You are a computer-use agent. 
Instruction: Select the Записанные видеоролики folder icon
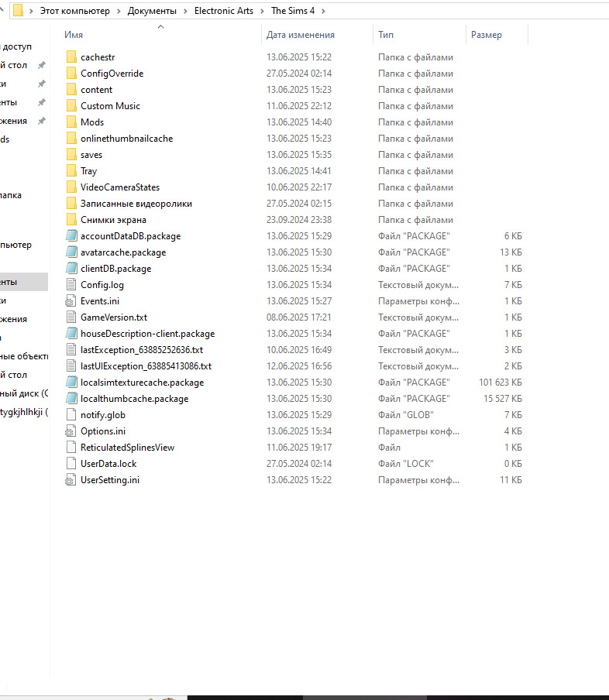pyautogui.click(x=71, y=204)
